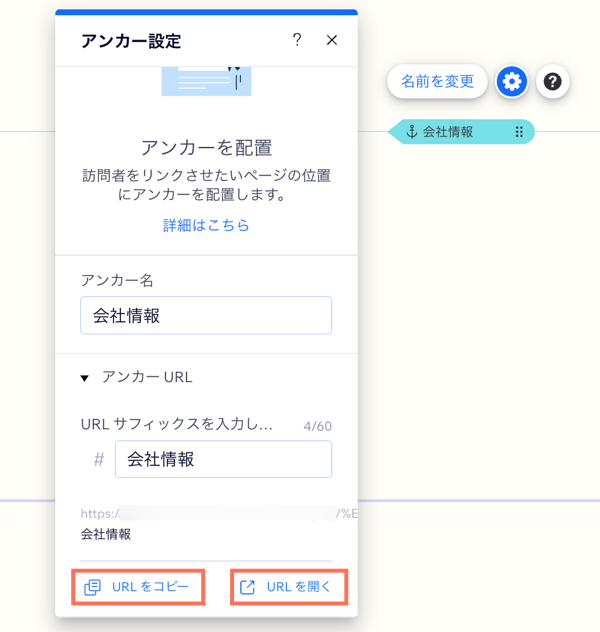The height and width of the screenshot is (632, 600).
Task: Click the external link icon beside URL を開く
Action: pos(247,587)
